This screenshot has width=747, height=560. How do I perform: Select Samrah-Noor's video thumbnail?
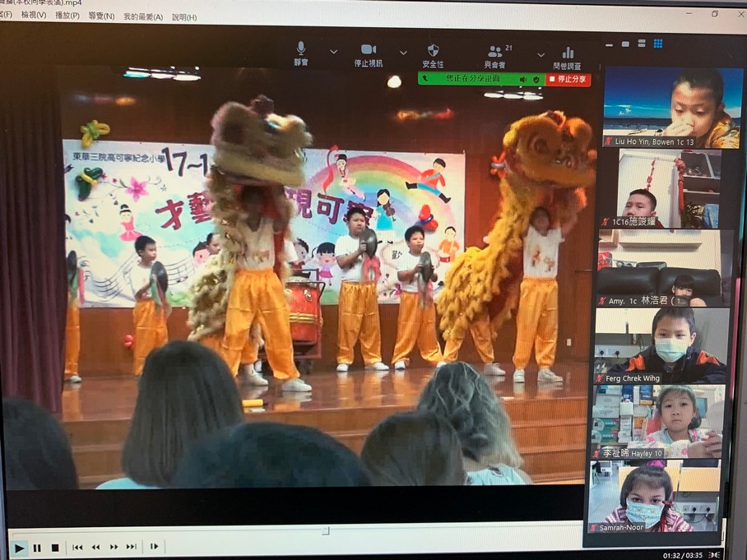coord(653,496)
